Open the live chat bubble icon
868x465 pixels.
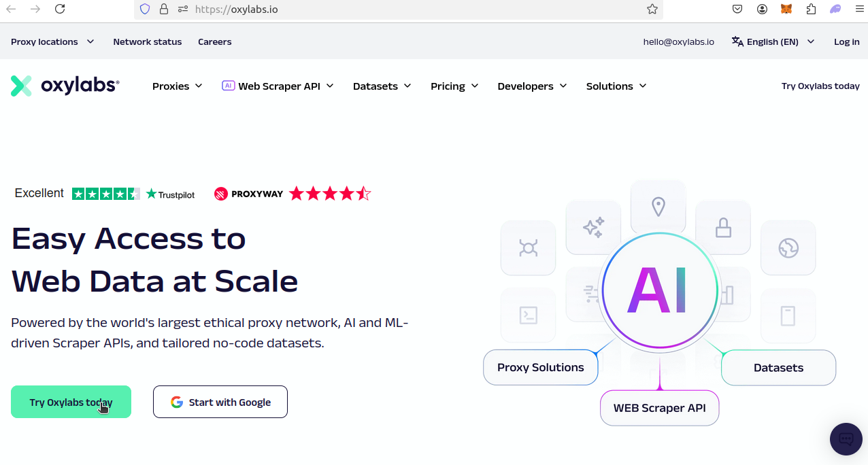pyautogui.click(x=846, y=439)
